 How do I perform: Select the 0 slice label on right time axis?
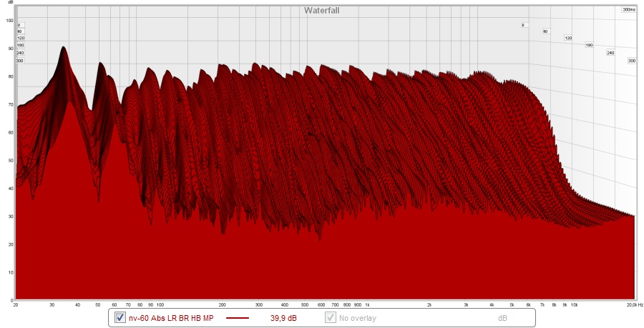[523, 24]
